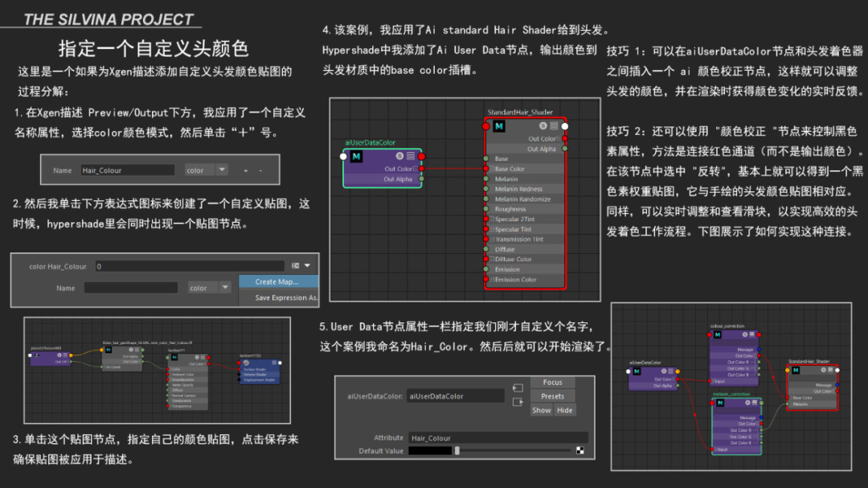Screen dimensions: 868x488
Task: Click the Hide button
Action: [x=565, y=410]
